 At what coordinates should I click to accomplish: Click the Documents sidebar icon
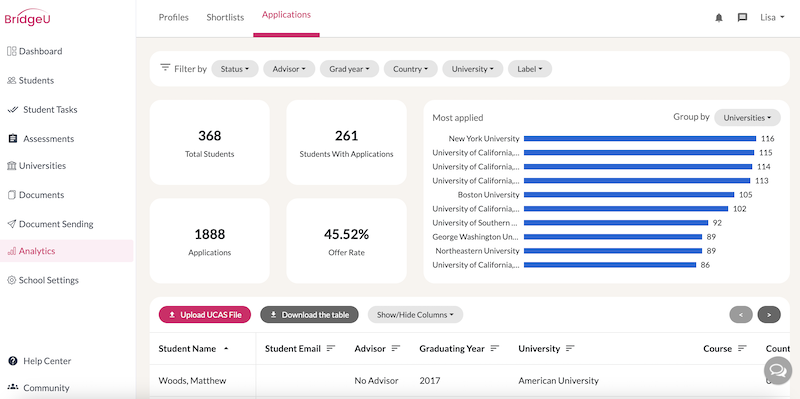tap(11, 195)
